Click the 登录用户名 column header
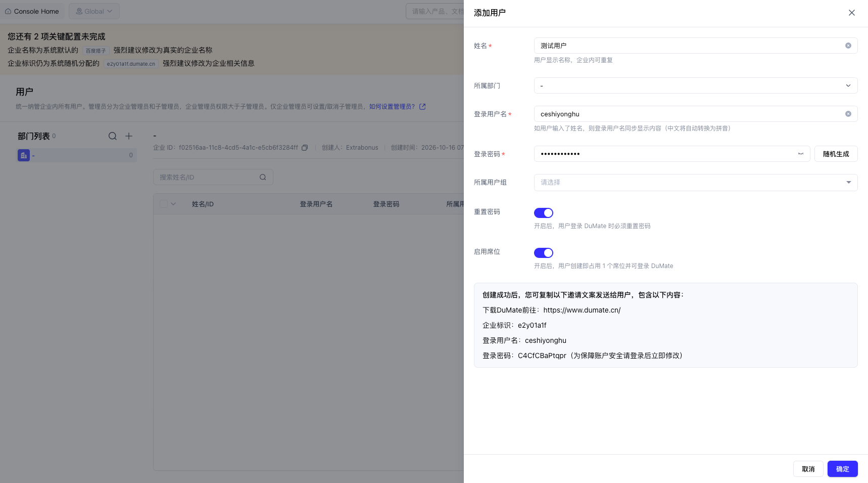868x483 pixels. pyautogui.click(x=316, y=204)
